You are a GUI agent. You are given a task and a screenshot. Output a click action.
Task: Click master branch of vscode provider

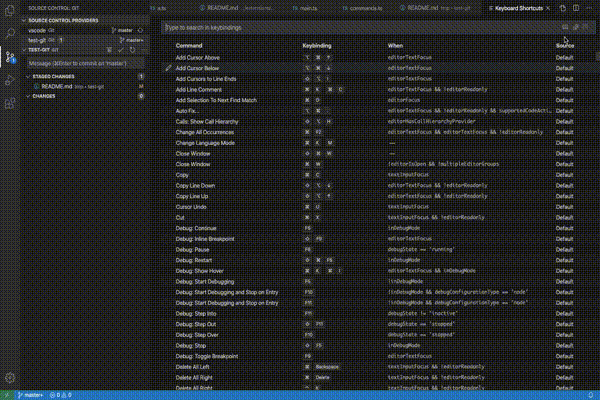pyautogui.click(x=122, y=30)
